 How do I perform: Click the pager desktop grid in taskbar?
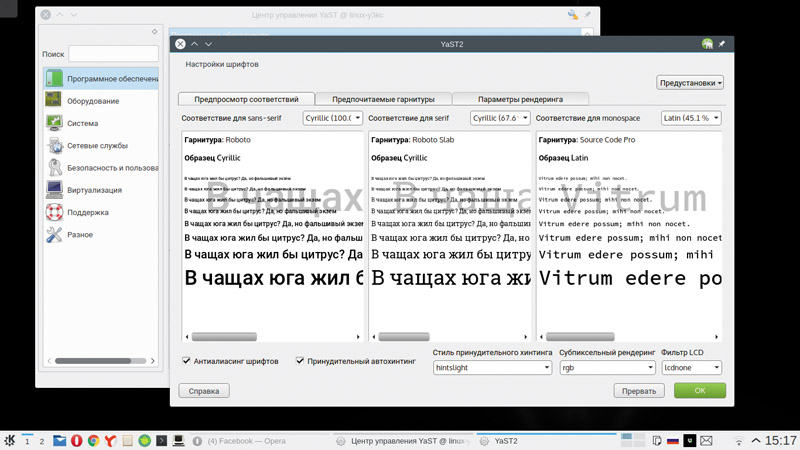(633, 440)
